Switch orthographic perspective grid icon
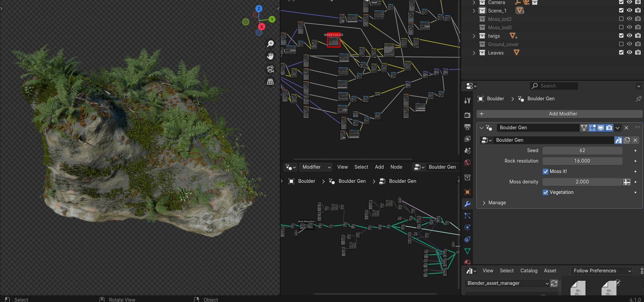 tap(270, 81)
